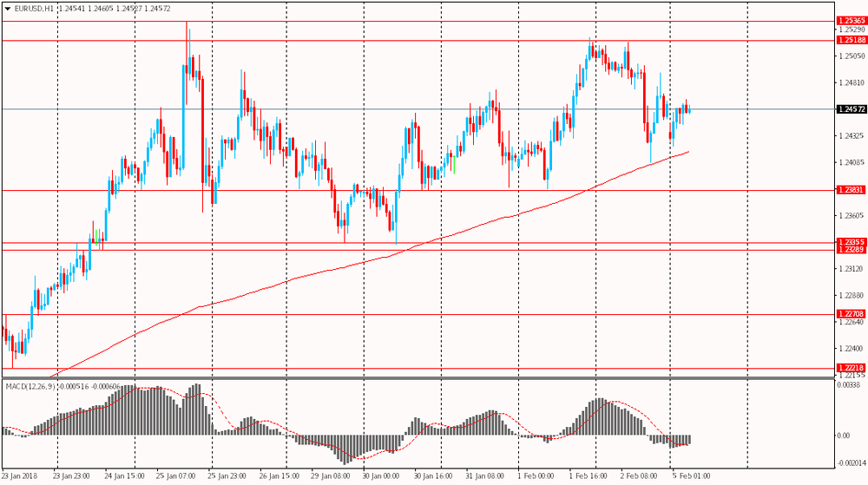The width and height of the screenshot is (868, 485).
Task: Click the 1.24085 price axis value
Action: click(852, 162)
